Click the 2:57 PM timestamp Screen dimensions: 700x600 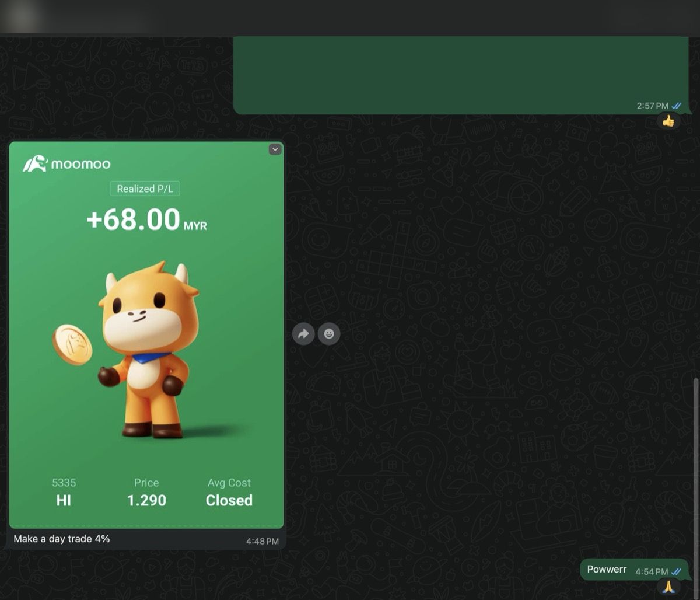pyautogui.click(x=653, y=106)
